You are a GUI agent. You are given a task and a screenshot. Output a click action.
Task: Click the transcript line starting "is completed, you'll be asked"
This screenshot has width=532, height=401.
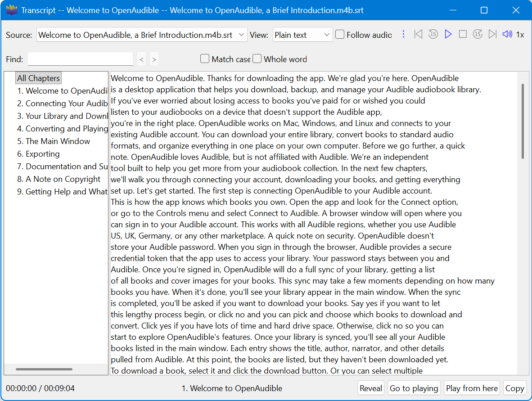coord(275,303)
